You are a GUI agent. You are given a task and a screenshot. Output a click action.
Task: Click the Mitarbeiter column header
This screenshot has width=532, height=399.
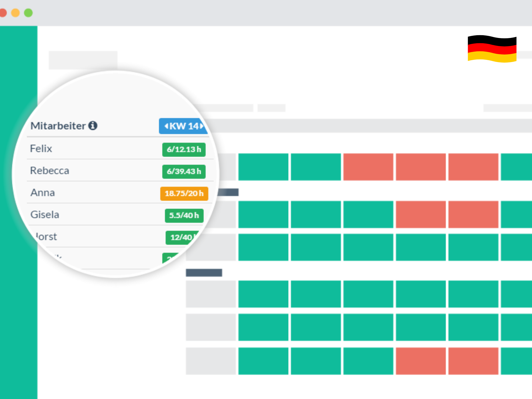pyautogui.click(x=58, y=126)
